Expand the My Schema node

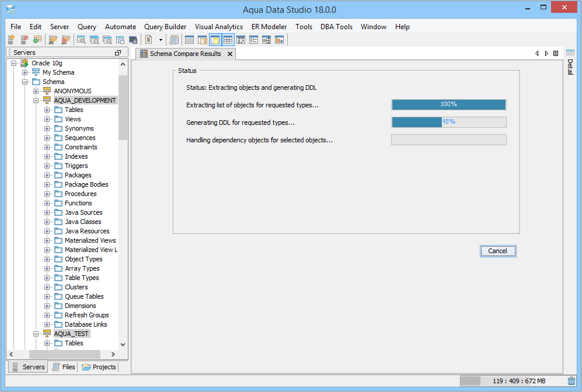pos(25,72)
